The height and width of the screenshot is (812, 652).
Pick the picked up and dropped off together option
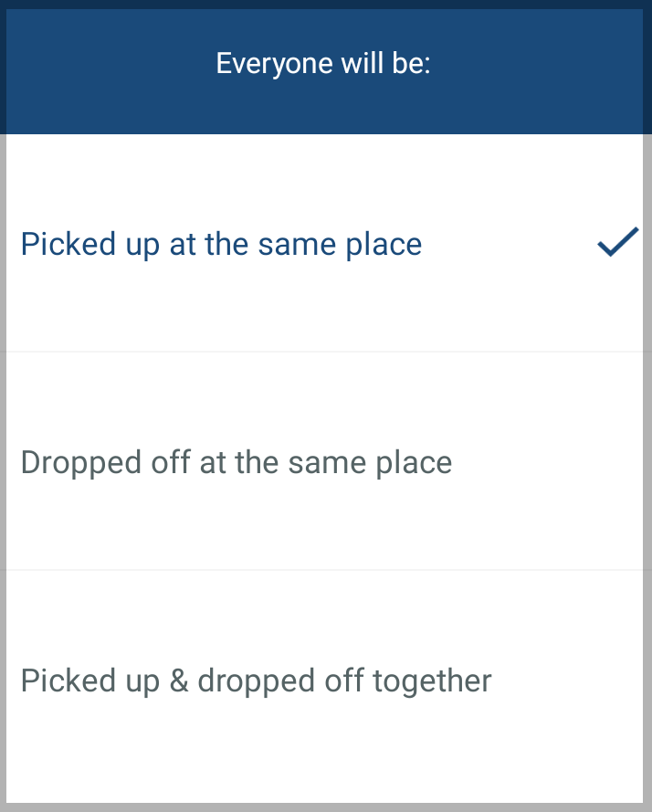(256, 681)
